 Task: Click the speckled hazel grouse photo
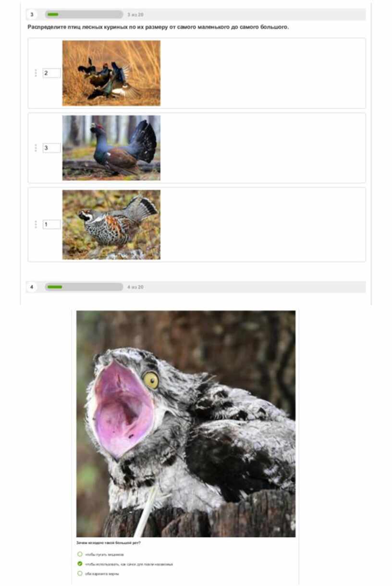(111, 224)
